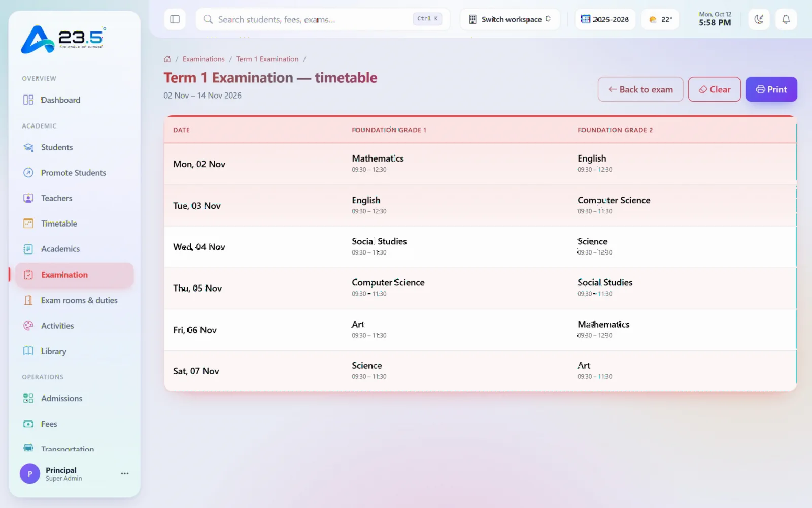812x508 pixels.
Task: Click the home breadcrumb icon
Action: 167,59
